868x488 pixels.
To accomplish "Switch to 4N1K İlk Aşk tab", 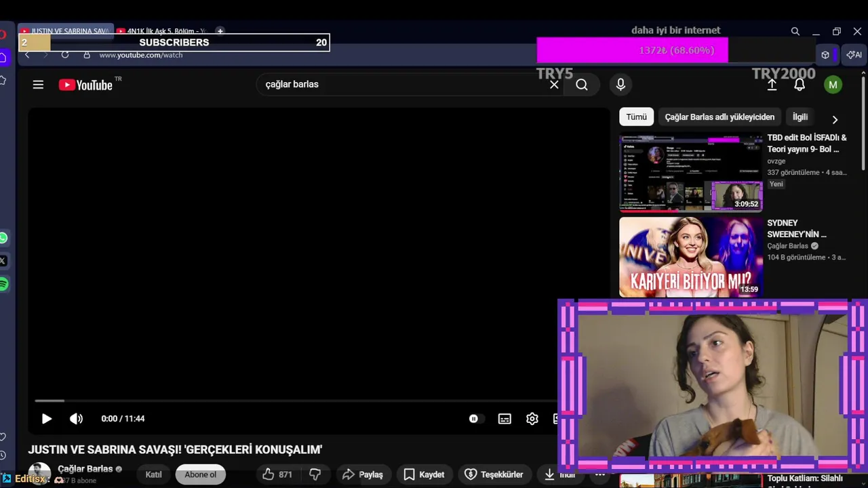I will pyautogui.click(x=163, y=31).
